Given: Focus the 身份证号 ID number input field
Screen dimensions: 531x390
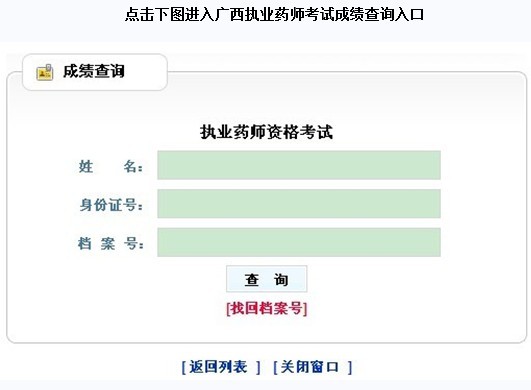Looking at the screenshot, I should tap(299, 204).
